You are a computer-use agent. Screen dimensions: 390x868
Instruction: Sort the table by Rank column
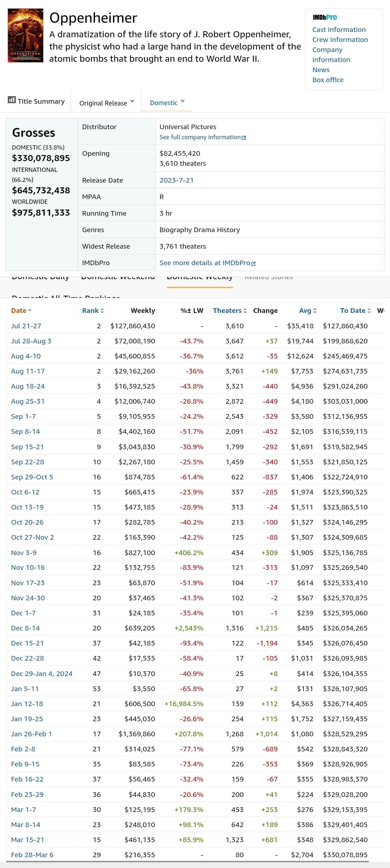93,311
